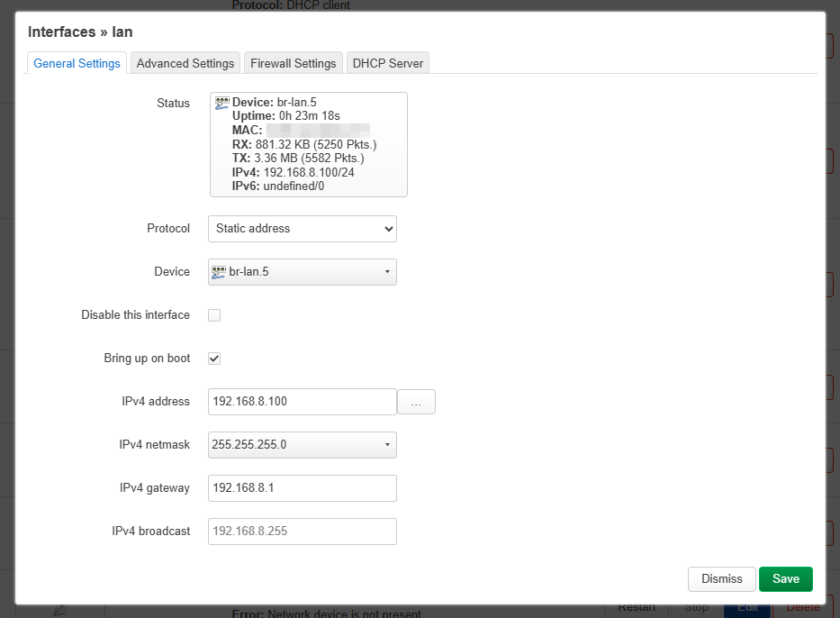Click the br-lan.5 icon in Device selector

pos(219,271)
